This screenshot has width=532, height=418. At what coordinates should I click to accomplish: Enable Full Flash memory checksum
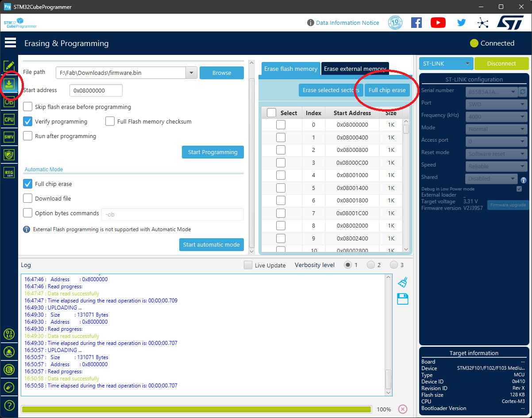point(110,121)
